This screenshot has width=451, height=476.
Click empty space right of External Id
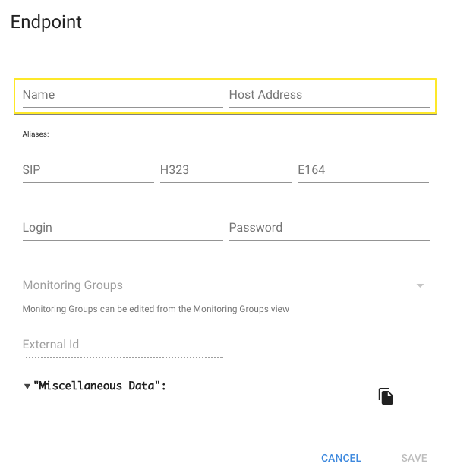tap(326, 345)
